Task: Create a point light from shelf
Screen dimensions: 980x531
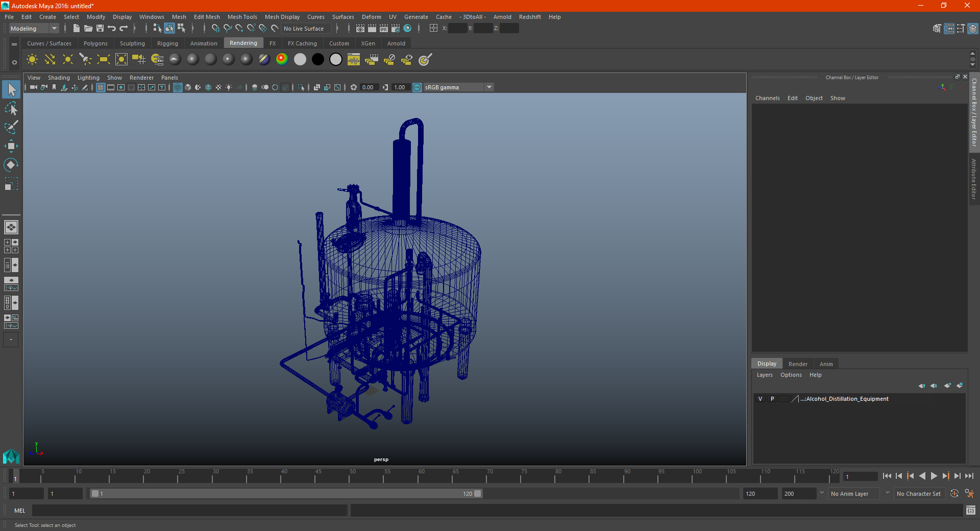Action: [x=67, y=60]
